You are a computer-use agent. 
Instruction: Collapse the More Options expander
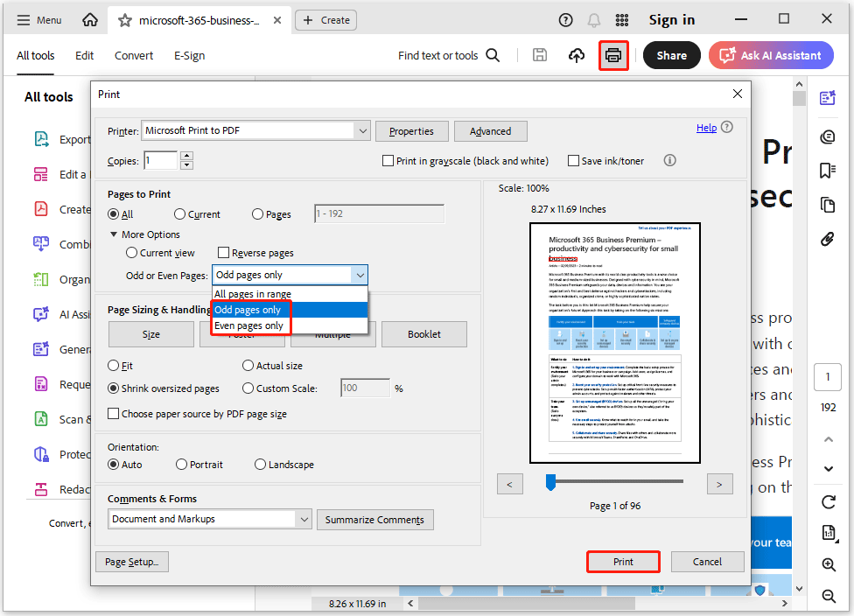114,234
